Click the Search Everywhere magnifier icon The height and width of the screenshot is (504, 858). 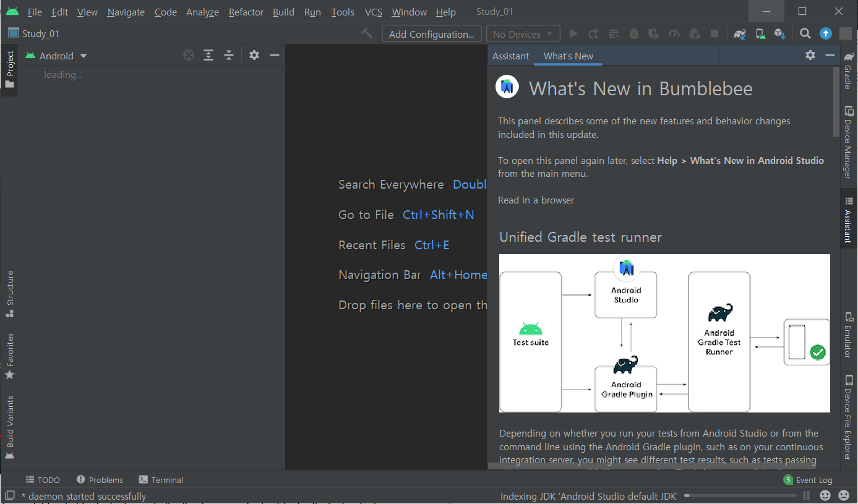805,34
